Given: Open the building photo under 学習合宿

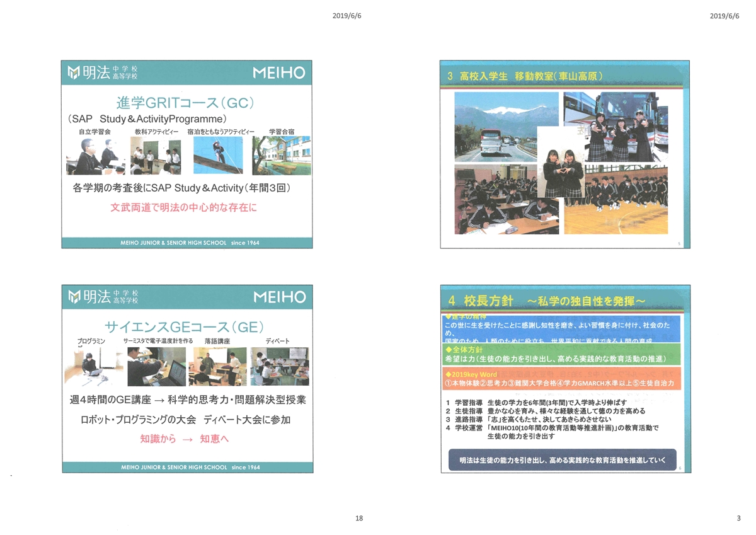Looking at the screenshot, I should tap(281, 156).
